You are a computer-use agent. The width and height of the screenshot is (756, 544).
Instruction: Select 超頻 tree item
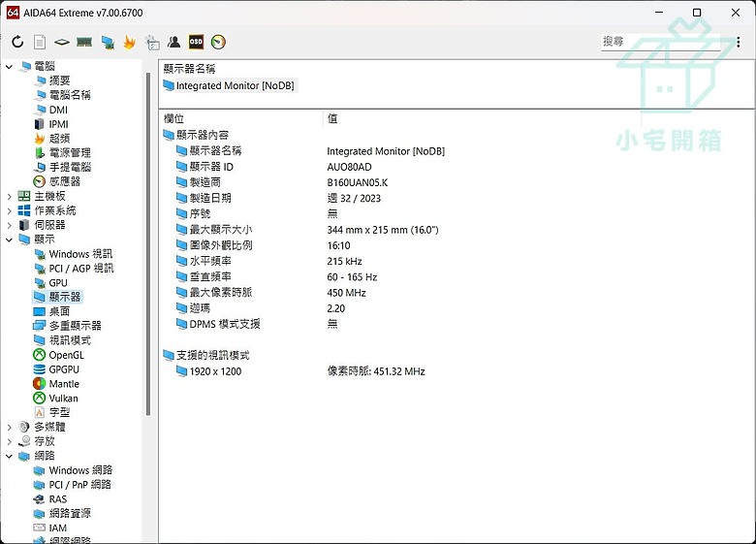[x=52, y=139]
